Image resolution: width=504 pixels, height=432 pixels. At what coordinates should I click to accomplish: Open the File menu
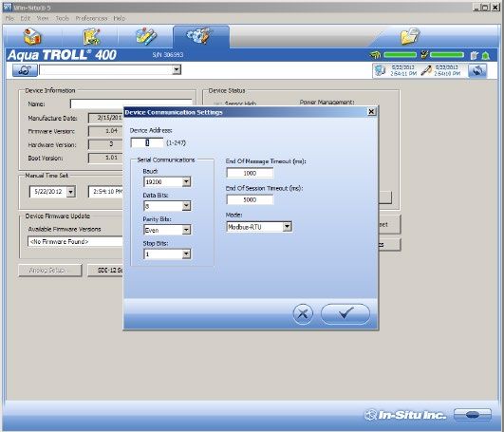9,18
